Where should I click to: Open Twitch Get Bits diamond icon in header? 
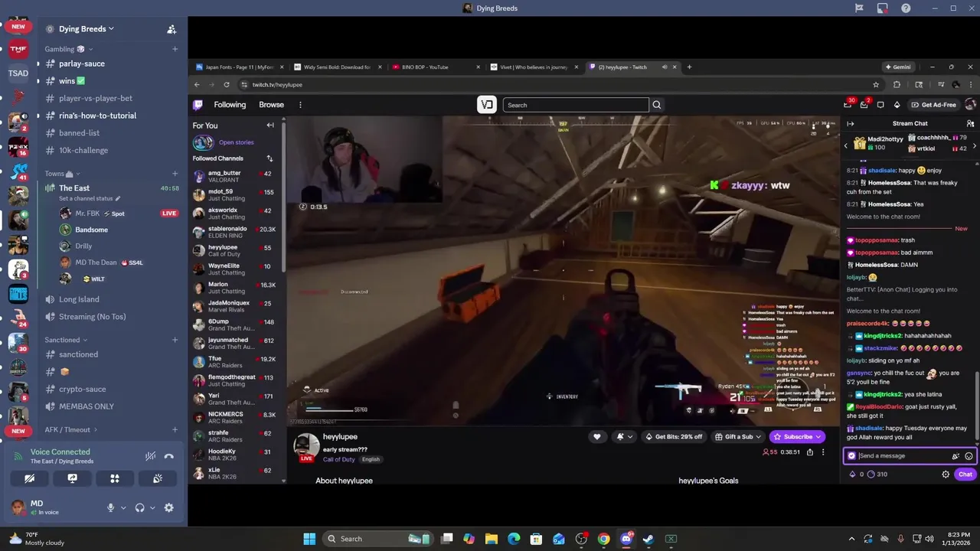click(897, 105)
